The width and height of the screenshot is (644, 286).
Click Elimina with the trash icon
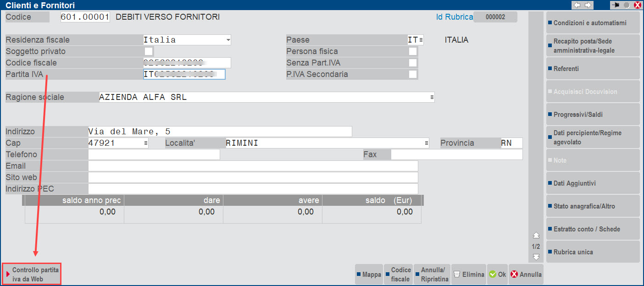(x=469, y=275)
